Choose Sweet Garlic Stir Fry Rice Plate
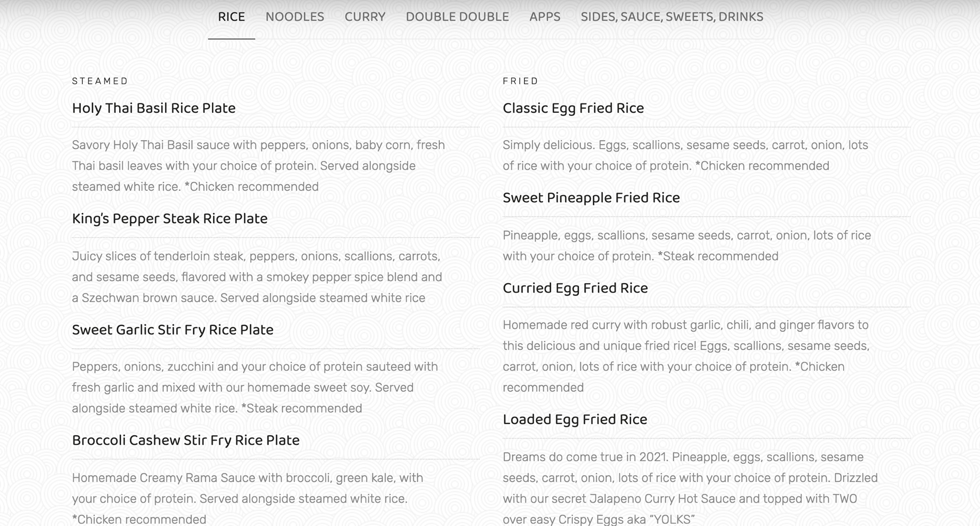980x526 pixels. pyautogui.click(x=172, y=330)
